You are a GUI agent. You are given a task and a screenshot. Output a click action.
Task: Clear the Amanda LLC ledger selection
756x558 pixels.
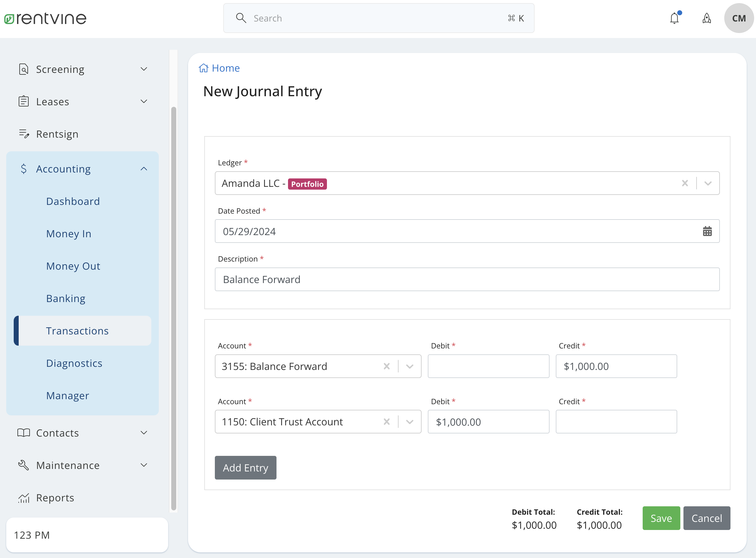coord(685,183)
